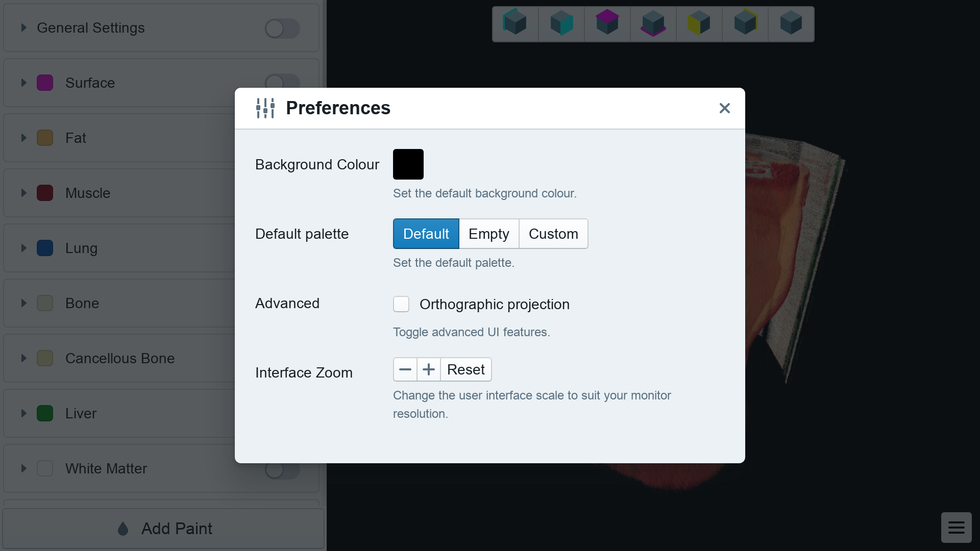Expand the Muscle layer settings

tap(23, 193)
